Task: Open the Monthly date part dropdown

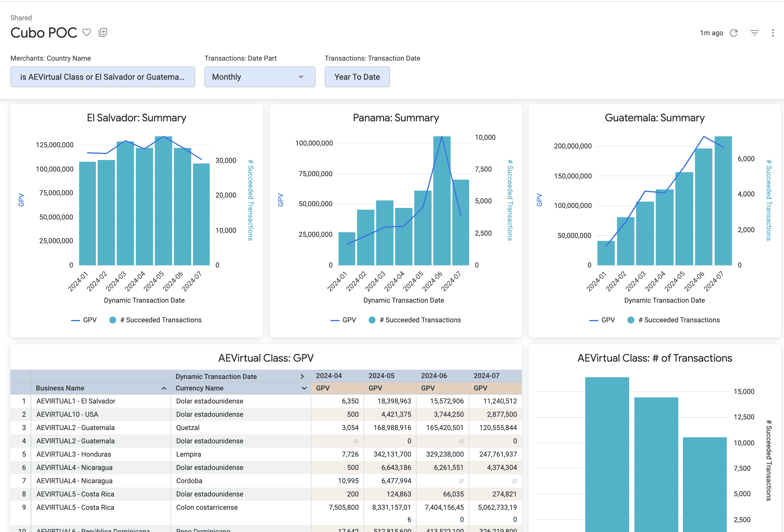Action: (259, 77)
